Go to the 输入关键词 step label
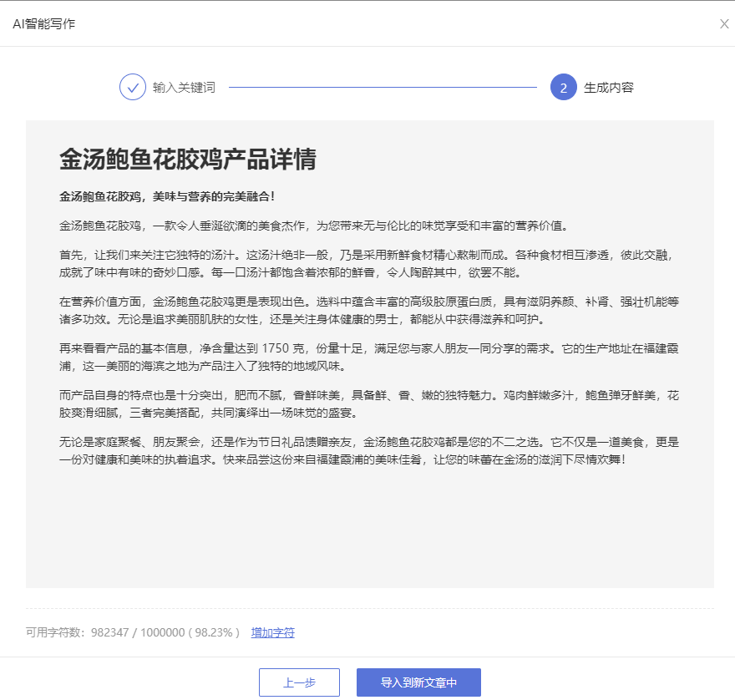The width and height of the screenshot is (735, 700). click(184, 87)
